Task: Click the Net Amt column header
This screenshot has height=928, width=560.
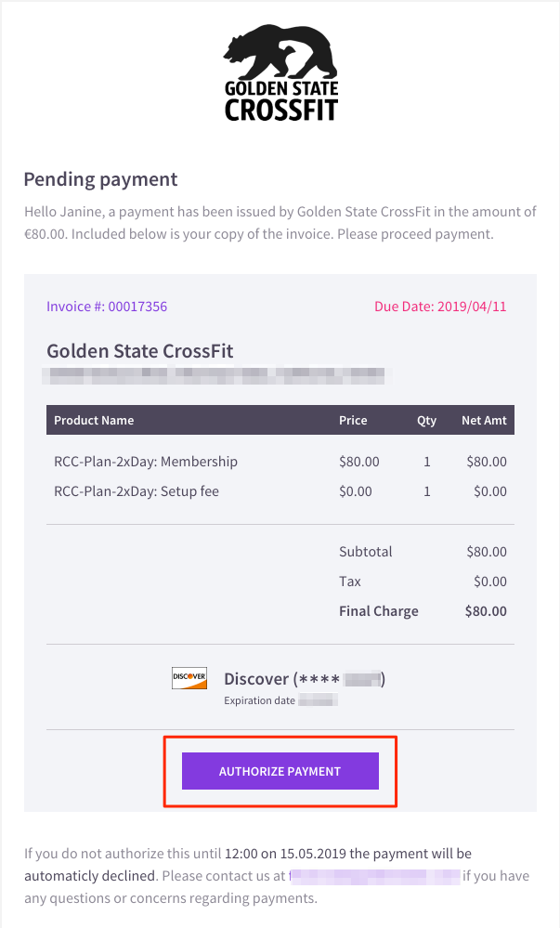Action: tap(484, 420)
